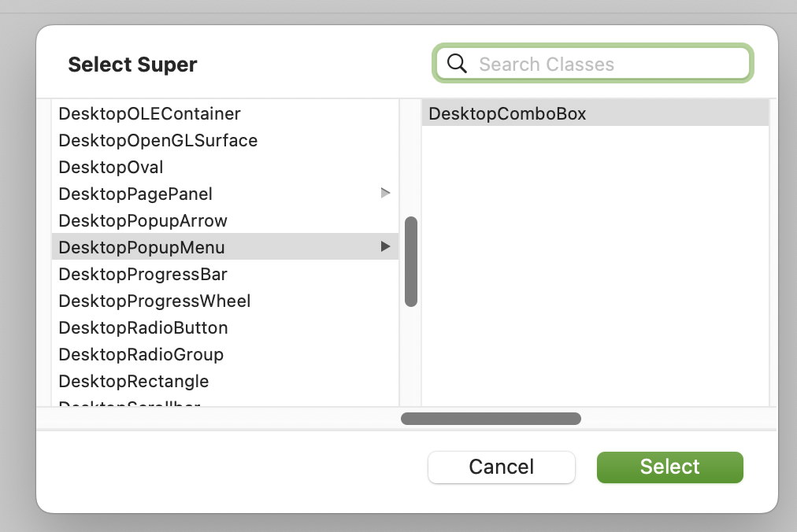Viewport: 797px width, 532px height.
Task: Select DesktopComboBox in the subclass column
Action: (x=595, y=113)
